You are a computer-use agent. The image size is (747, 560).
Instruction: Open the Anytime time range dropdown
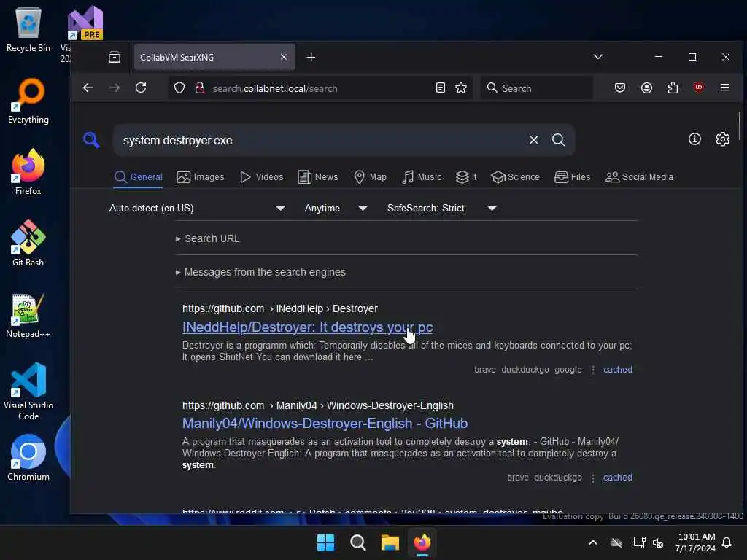336,208
